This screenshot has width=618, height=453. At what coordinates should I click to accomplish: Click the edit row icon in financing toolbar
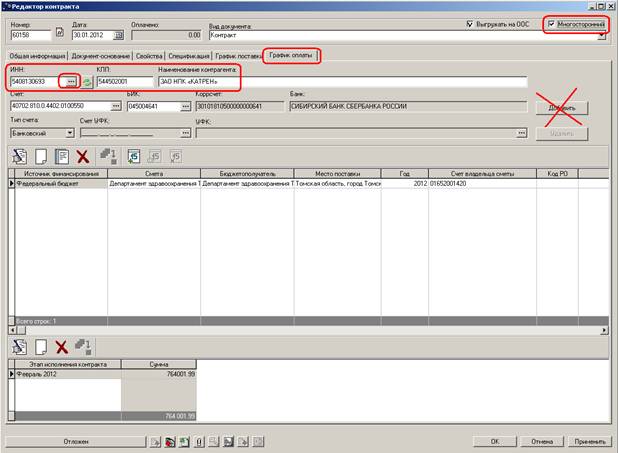point(61,156)
